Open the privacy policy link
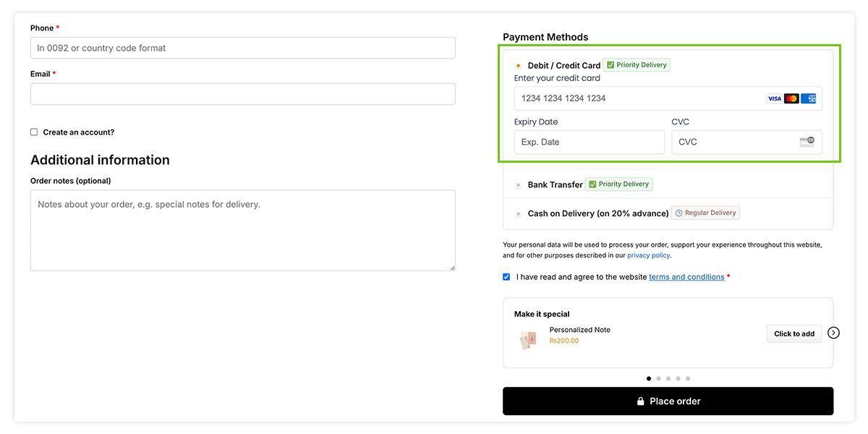This screenshot has height=434, width=868. (649, 255)
